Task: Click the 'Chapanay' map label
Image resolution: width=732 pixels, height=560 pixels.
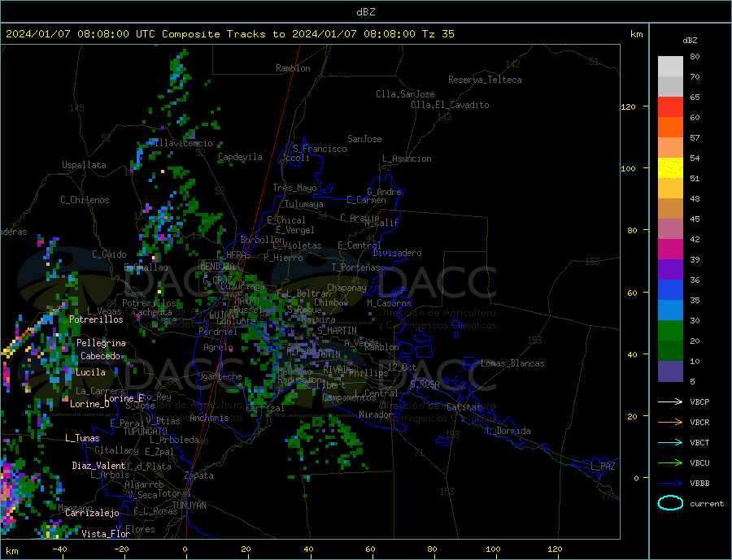Action: coord(346,288)
